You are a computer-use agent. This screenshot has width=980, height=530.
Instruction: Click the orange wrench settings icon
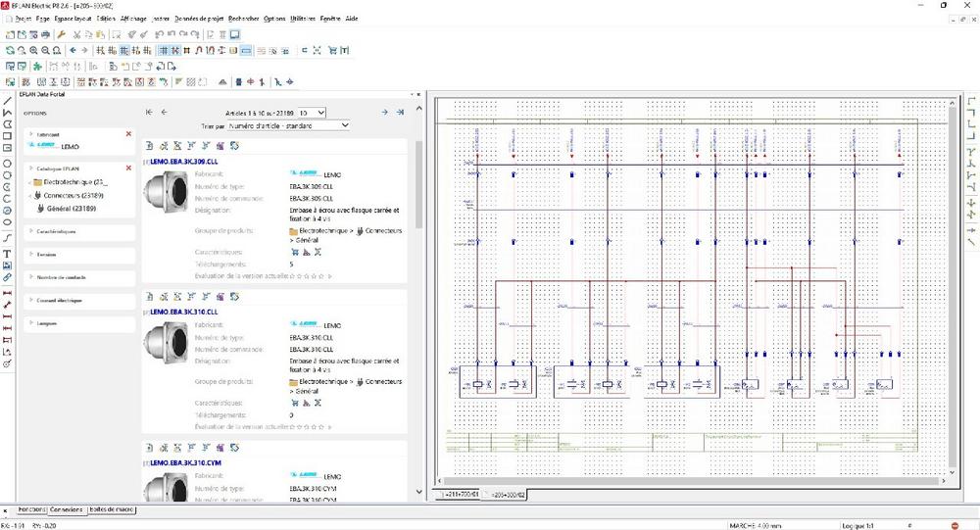click(61, 35)
